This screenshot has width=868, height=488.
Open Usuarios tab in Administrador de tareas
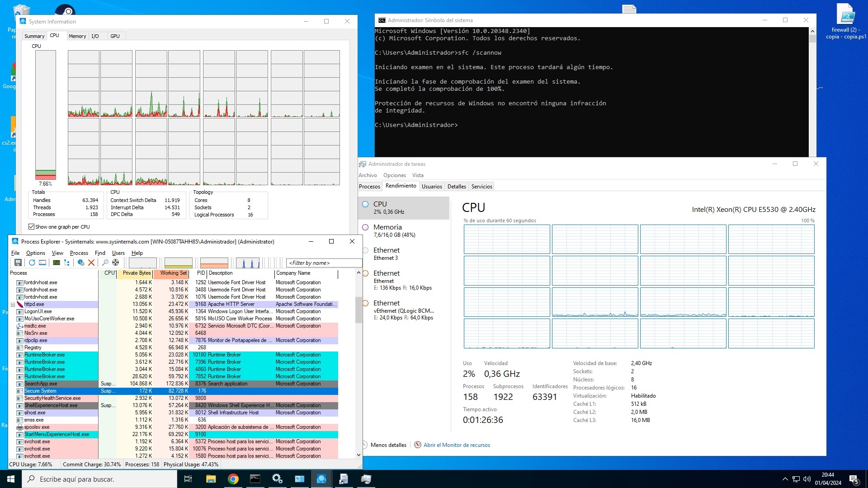click(x=432, y=187)
